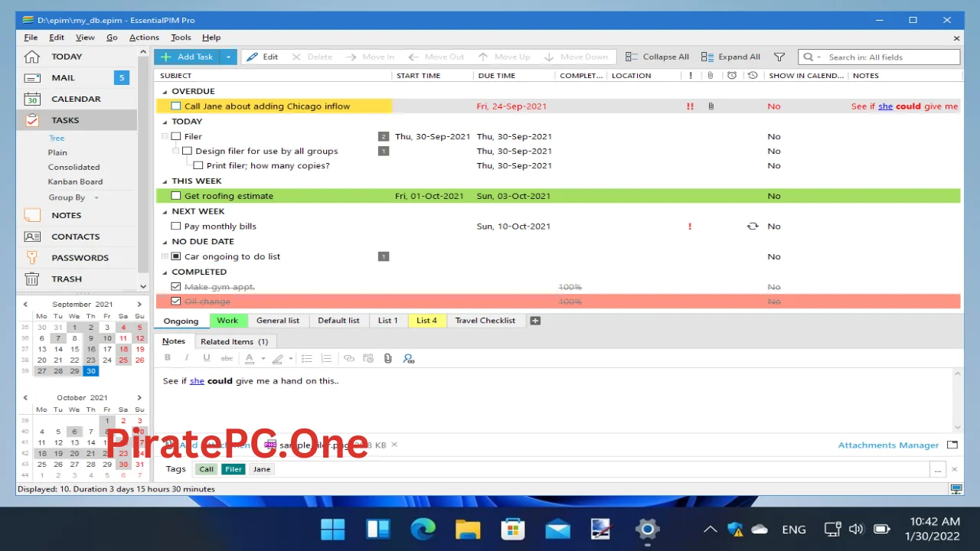Uncheck the Make gym appt. task
The width and height of the screenshot is (980, 551).
coord(176,286)
